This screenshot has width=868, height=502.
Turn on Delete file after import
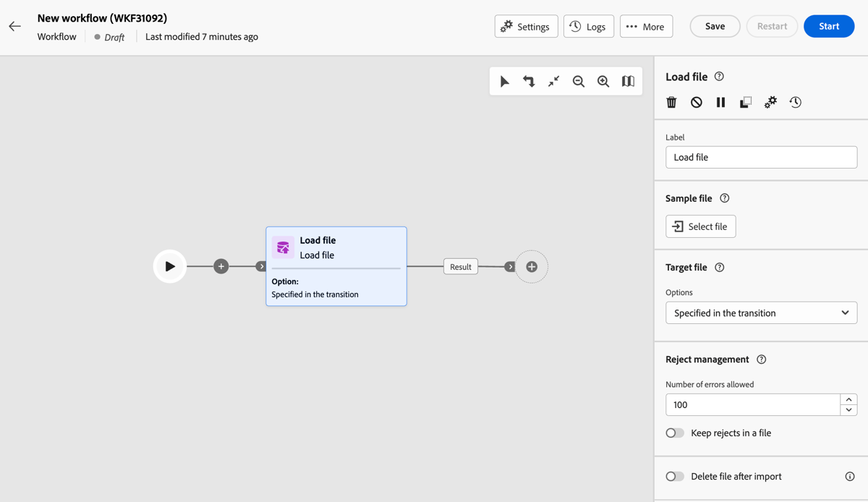[x=674, y=476]
